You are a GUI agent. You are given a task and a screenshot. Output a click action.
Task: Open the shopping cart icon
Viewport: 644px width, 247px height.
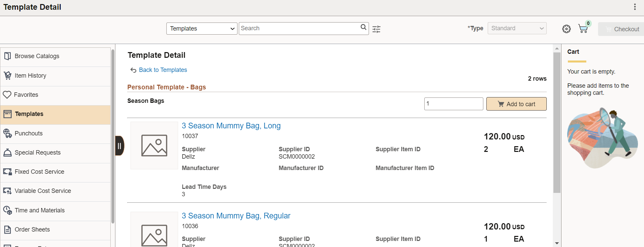(583, 29)
